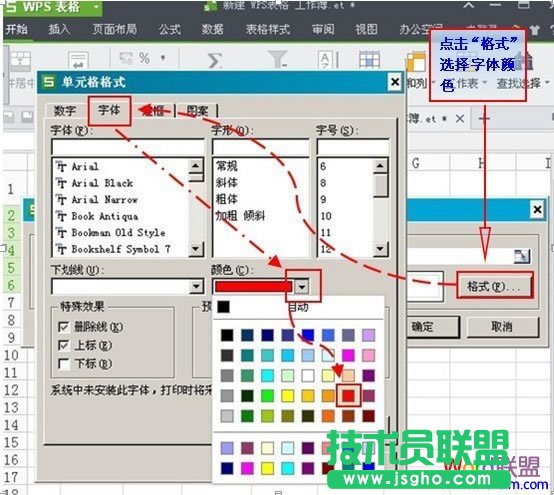Viewport: 554px width, 495px height.
Task: Pick the white swatch in the palette
Action: 308,376
